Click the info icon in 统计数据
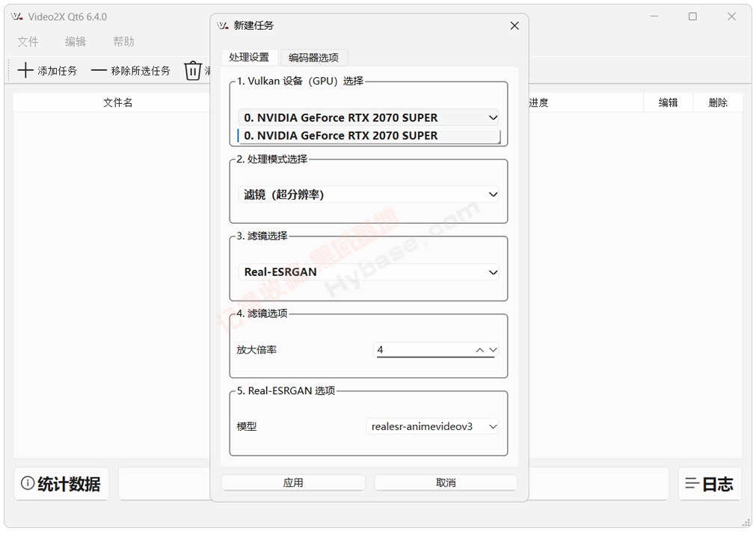The height and width of the screenshot is (534, 756). point(28,483)
